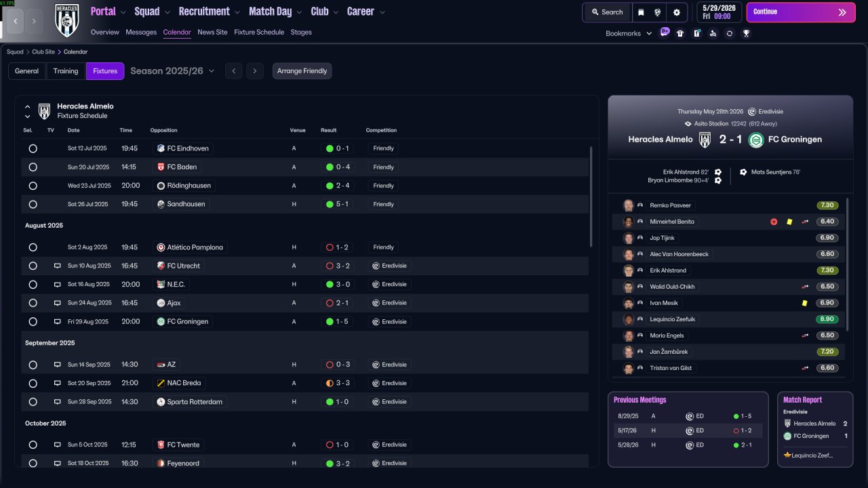Click Ivan Mesik's yellow card icon

click(804, 303)
